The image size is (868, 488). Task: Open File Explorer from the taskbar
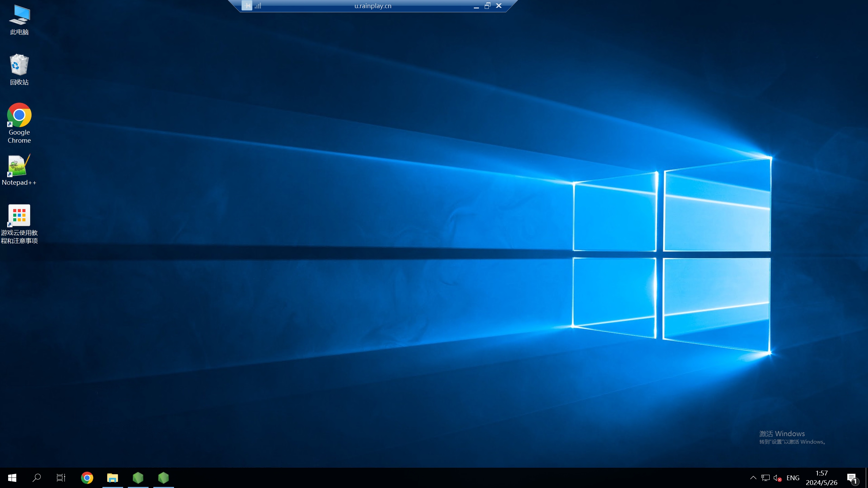click(113, 478)
